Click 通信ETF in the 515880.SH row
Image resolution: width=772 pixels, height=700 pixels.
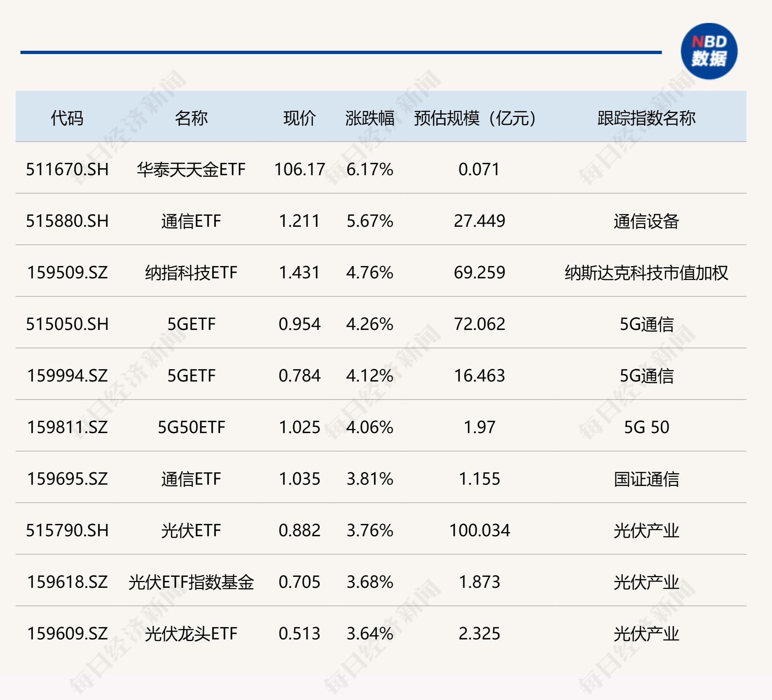(x=191, y=221)
